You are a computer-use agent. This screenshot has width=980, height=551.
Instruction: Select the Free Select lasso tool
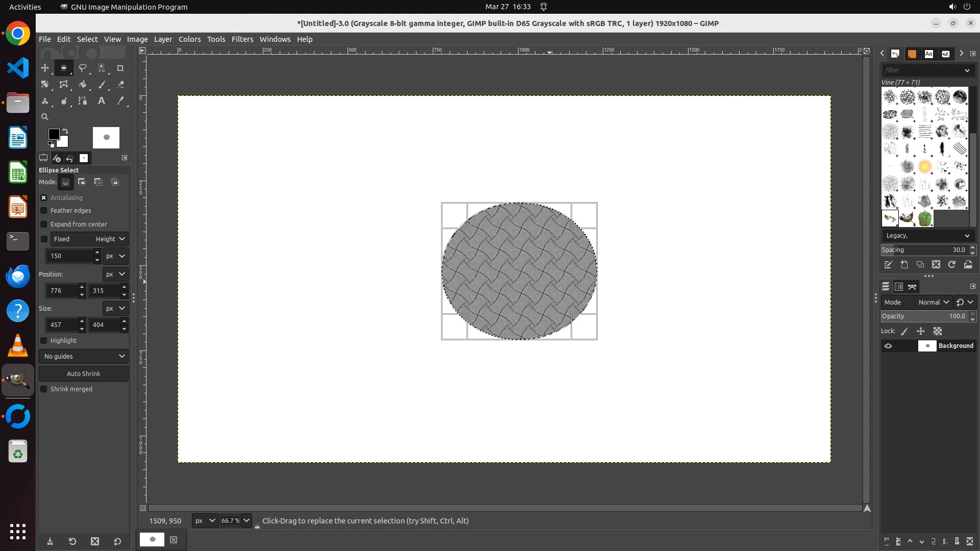83,68
